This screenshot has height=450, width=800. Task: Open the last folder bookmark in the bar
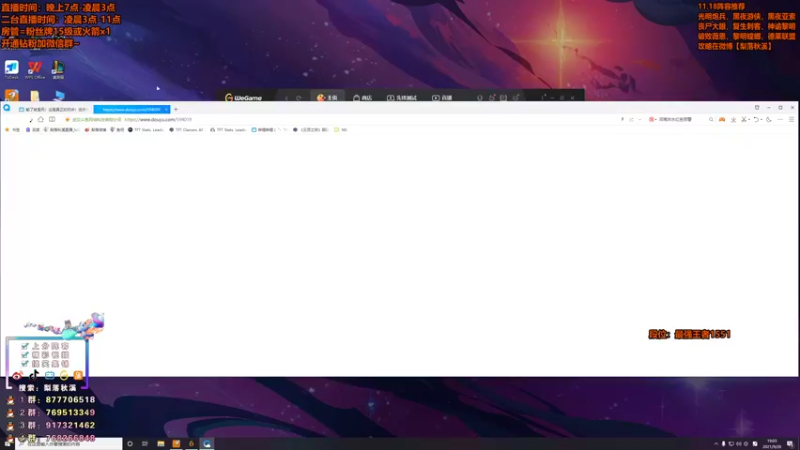[341, 130]
